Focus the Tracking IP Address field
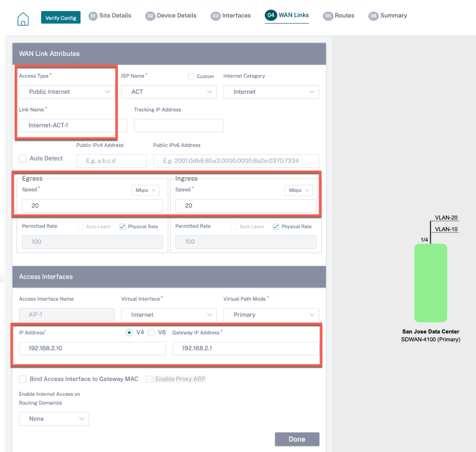The height and width of the screenshot is (452, 476). click(178, 125)
